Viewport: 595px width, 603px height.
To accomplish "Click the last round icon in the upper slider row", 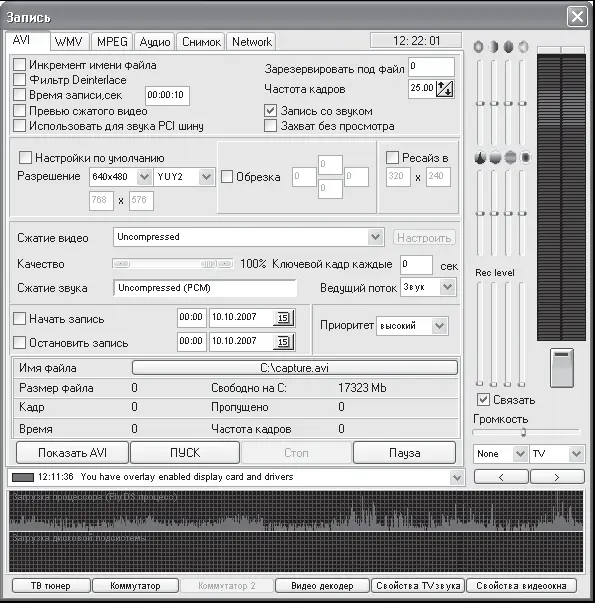I will click(523, 47).
